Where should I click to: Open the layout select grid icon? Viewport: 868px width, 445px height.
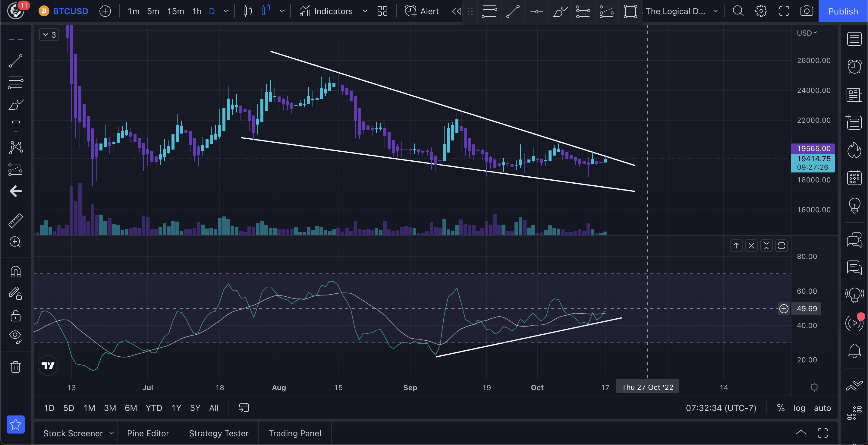(382, 11)
